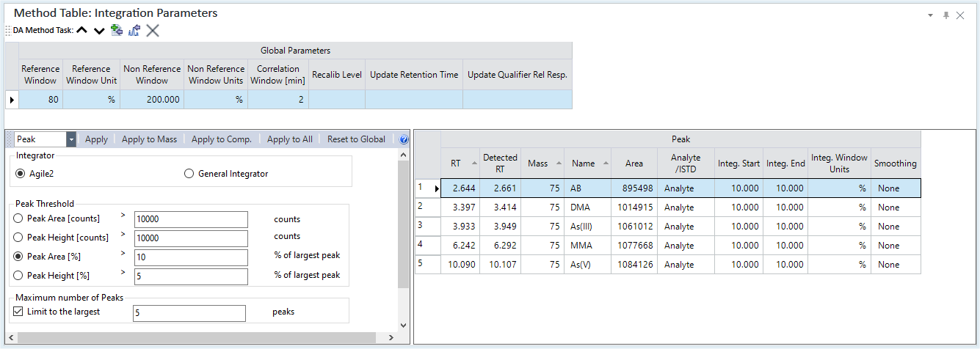Open the Peak parameter dropdown
This screenshot has height=349, width=980.
coord(70,139)
